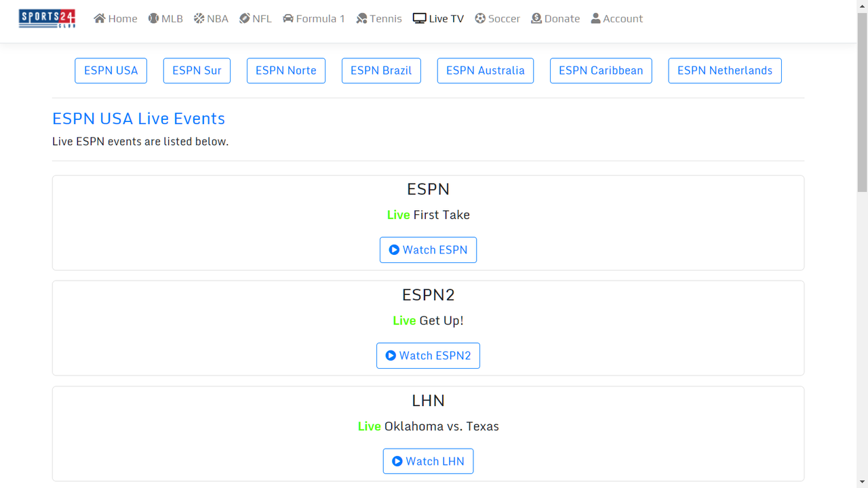868x488 pixels.
Task: Click the Formula 1 car icon
Action: pos(288,18)
